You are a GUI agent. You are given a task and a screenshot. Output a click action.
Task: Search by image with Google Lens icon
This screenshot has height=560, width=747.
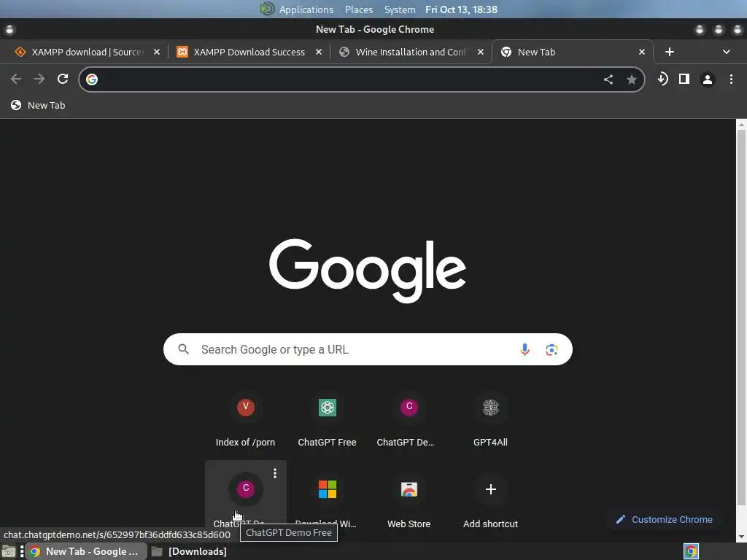551,349
